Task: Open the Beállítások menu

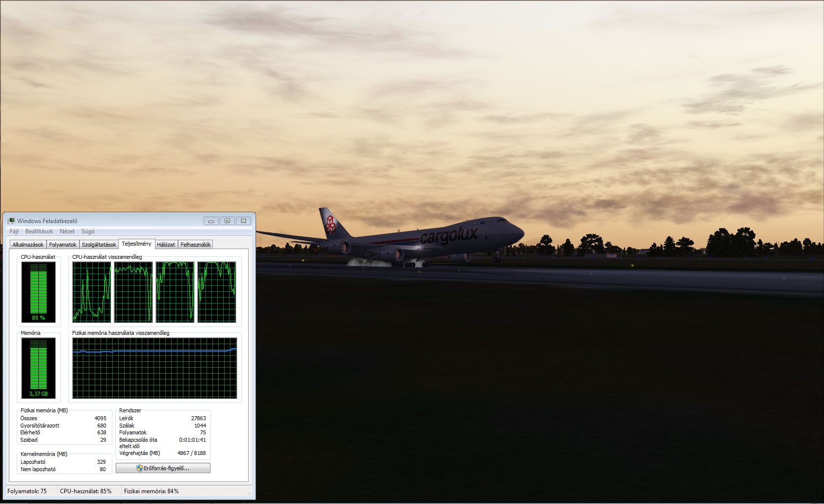Action: (39, 231)
